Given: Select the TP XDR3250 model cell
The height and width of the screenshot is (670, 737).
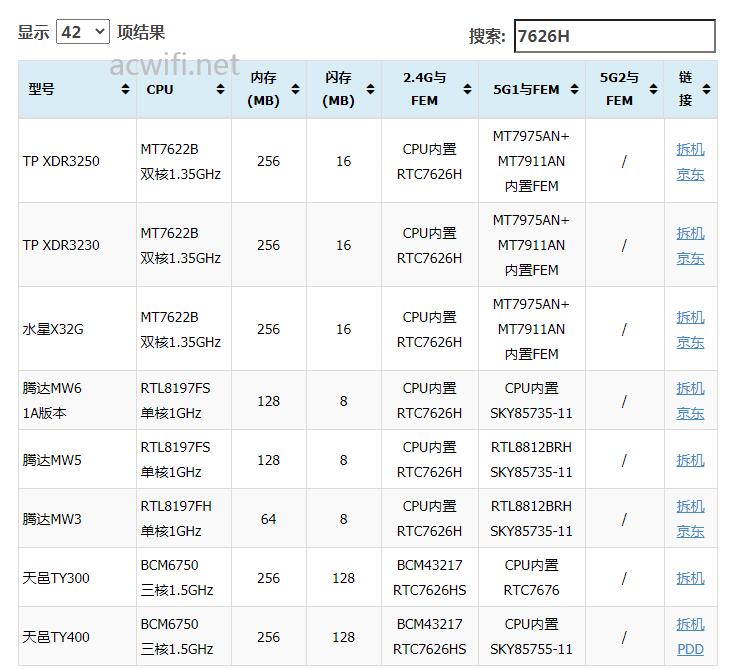Looking at the screenshot, I should pyautogui.click(x=77, y=161).
